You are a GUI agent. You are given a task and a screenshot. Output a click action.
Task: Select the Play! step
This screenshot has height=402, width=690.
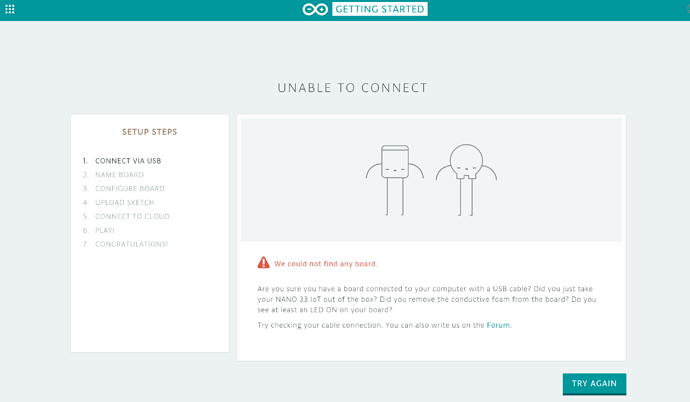(x=104, y=230)
